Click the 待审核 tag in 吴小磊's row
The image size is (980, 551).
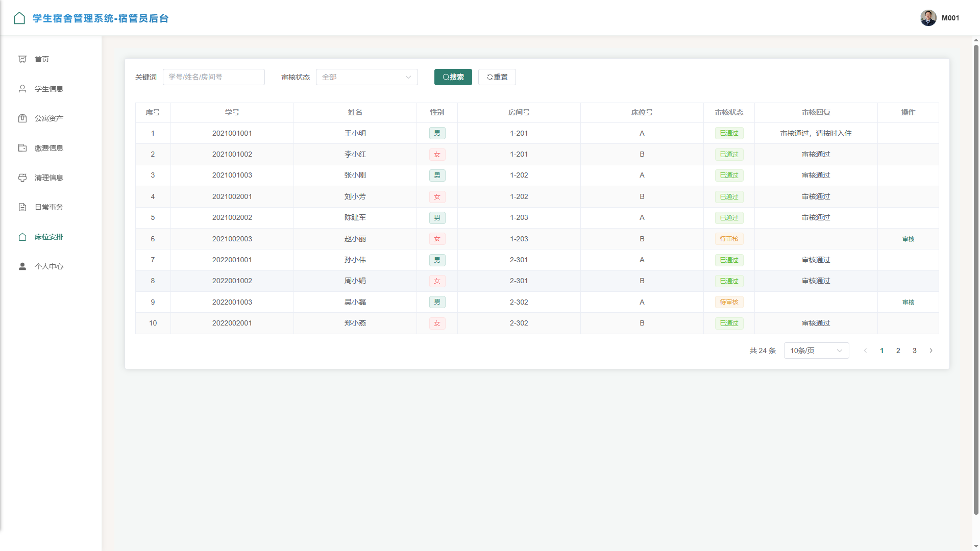pyautogui.click(x=729, y=302)
